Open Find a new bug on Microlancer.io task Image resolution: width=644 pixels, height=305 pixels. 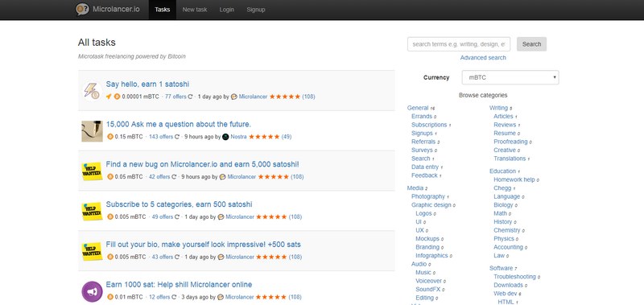click(203, 164)
